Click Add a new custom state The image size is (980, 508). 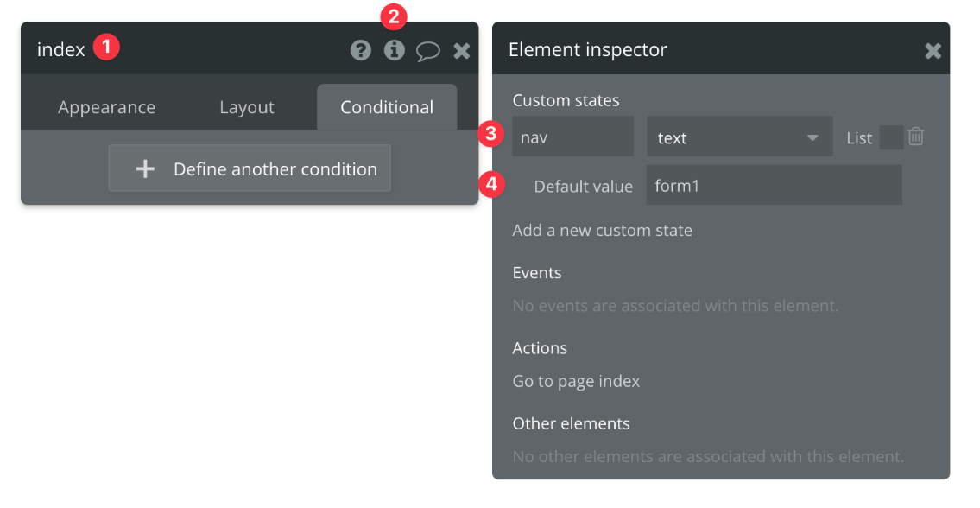[602, 230]
